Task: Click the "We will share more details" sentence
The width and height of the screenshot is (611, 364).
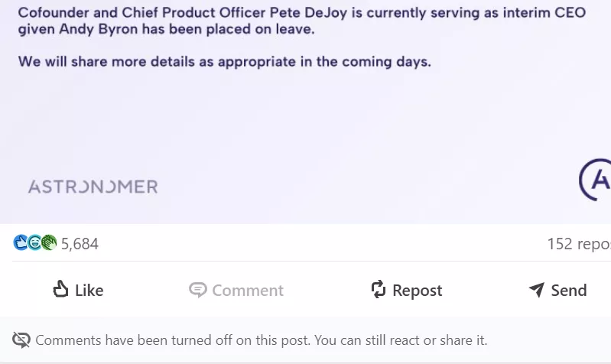Action: [x=225, y=62]
